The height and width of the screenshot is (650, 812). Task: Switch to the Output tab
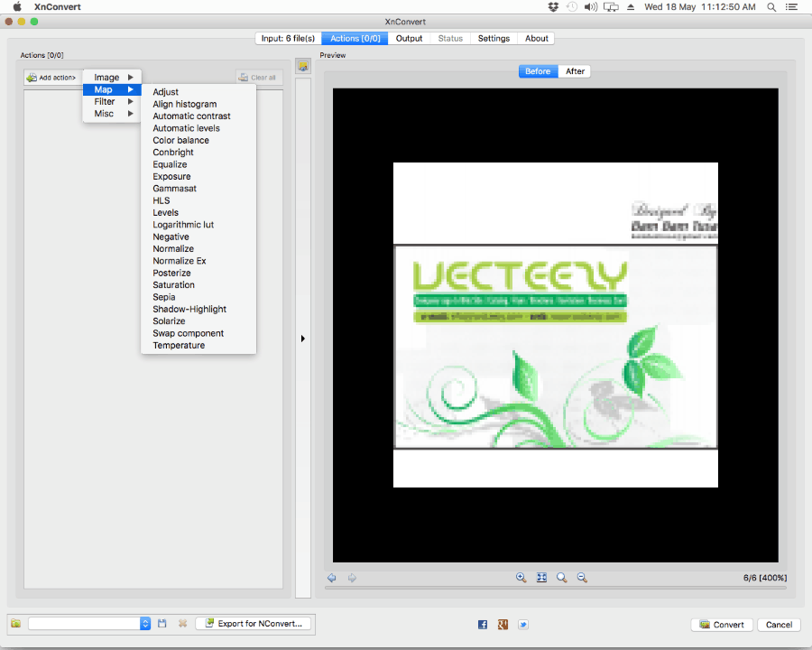click(x=409, y=38)
